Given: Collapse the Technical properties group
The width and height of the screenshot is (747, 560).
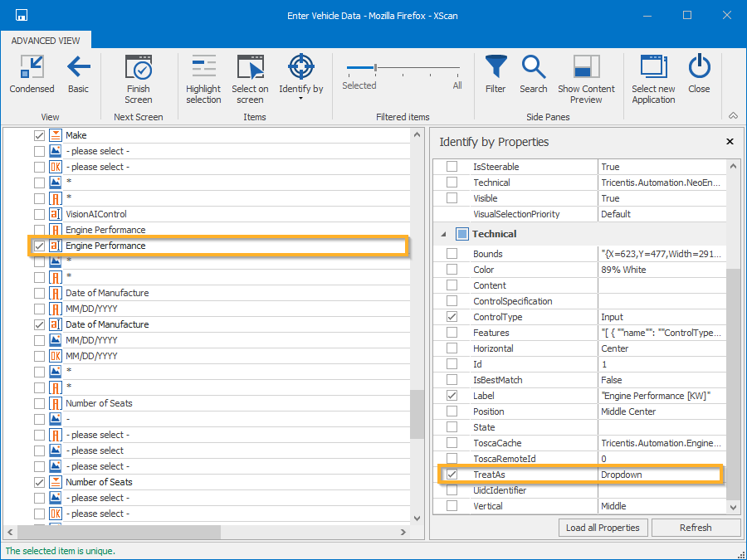Looking at the screenshot, I should [442, 234].
